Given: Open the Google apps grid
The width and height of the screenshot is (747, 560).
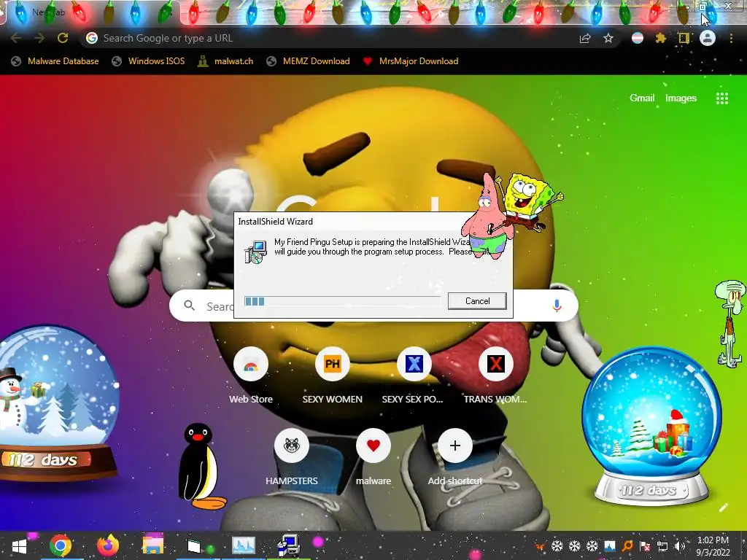Looking at the screenshot, I should 722,98.
